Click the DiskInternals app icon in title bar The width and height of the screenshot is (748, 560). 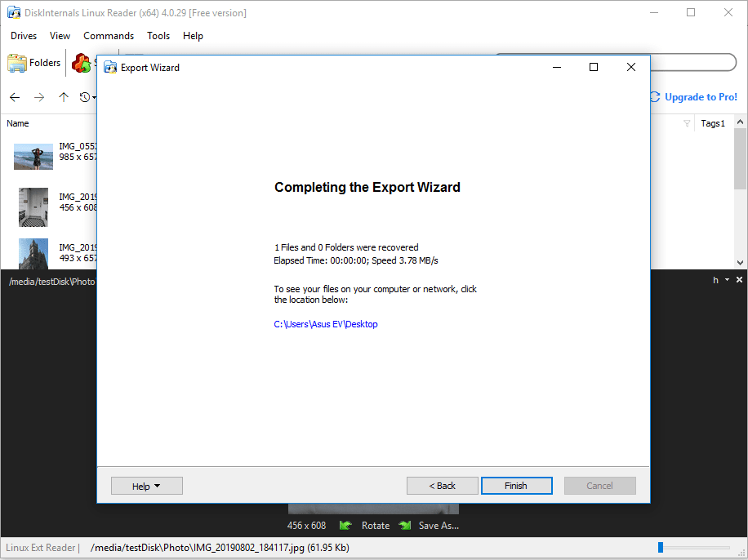[x=14, y=13]
